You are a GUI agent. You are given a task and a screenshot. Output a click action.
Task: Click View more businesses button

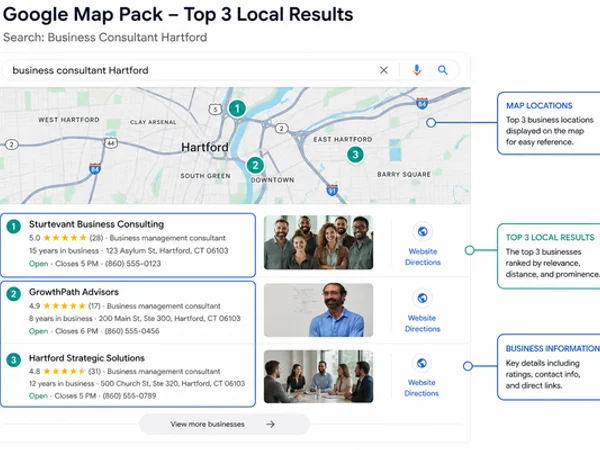224,424
